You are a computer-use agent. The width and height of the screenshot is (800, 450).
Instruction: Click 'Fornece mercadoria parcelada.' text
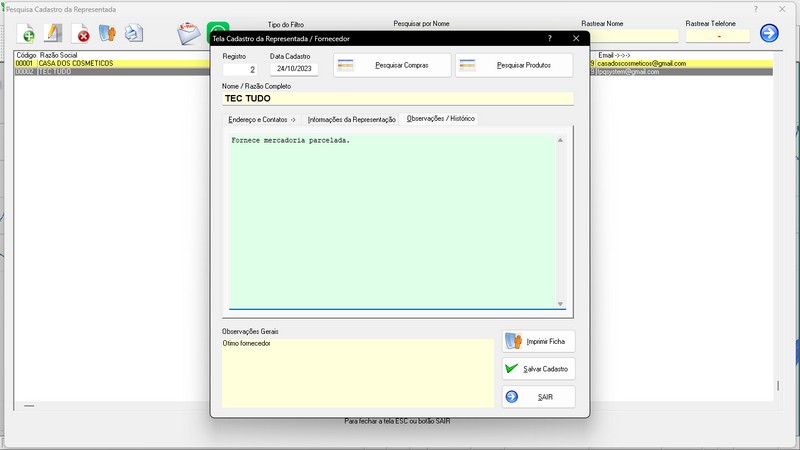click(x=290, y=140)
